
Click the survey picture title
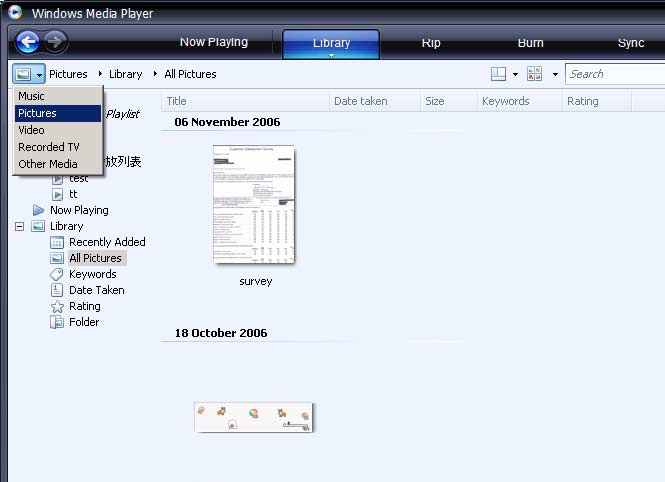tap(255, 281)
